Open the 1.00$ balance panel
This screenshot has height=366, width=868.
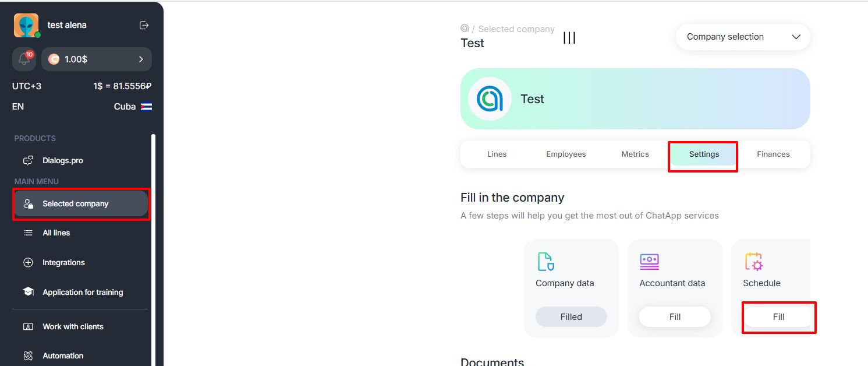tap(98, 59)
